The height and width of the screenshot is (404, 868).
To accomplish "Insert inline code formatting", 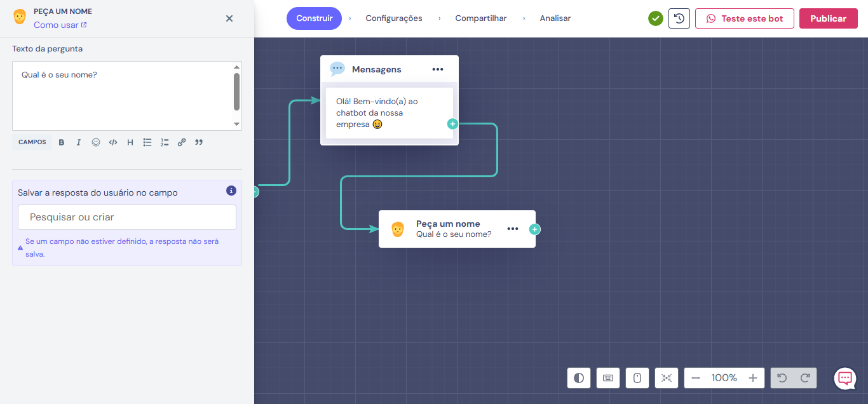I will [113, 142].
